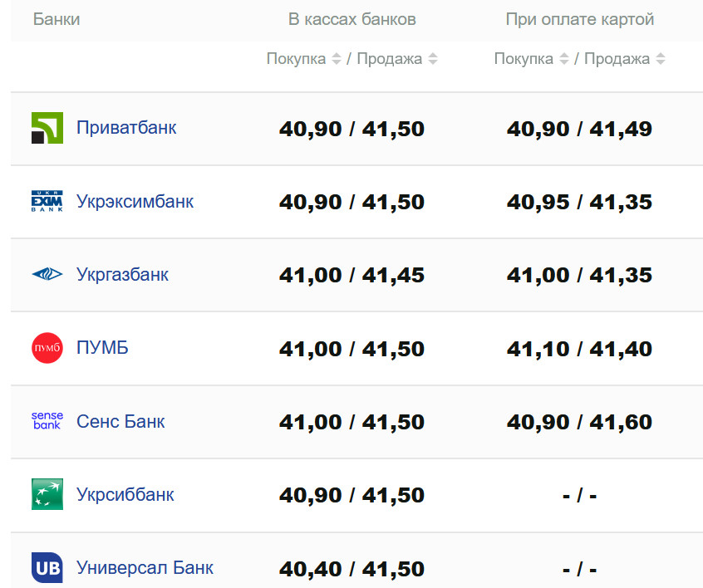Click the Банки column header

[x=57, y=19]
